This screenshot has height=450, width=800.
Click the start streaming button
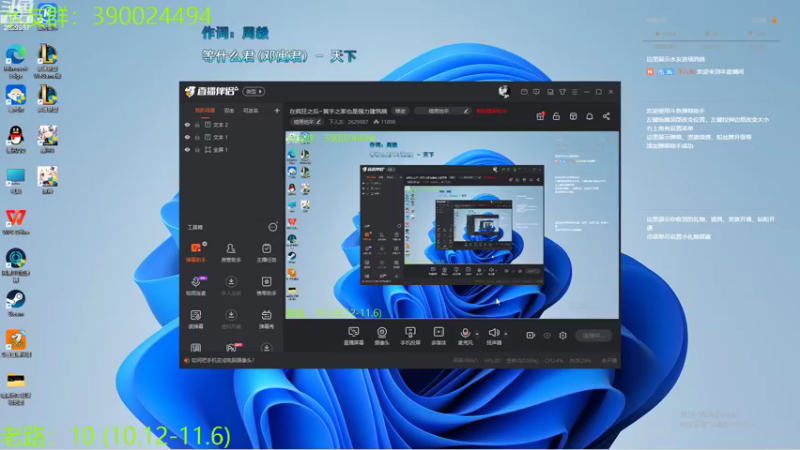click(x=593, y=335)
